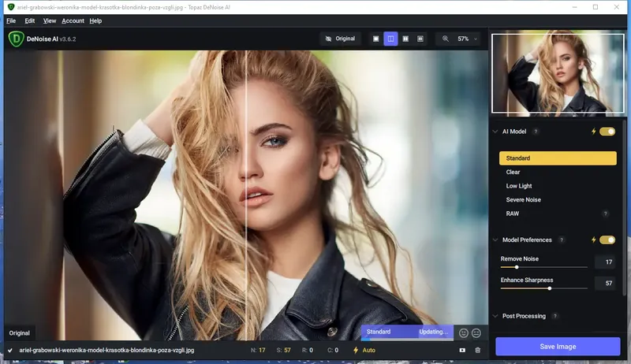Adjust the Enhance Sharpness slider
Viewport: 631px width, 364px height.
tap(543, 288)
